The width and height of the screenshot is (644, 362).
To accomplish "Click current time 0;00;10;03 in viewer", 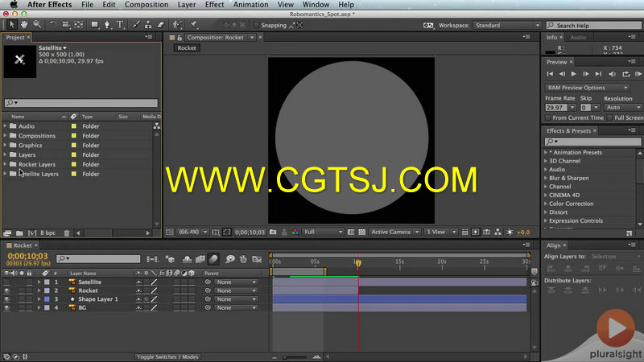I will pyautogui.click(x=250, y=232).
